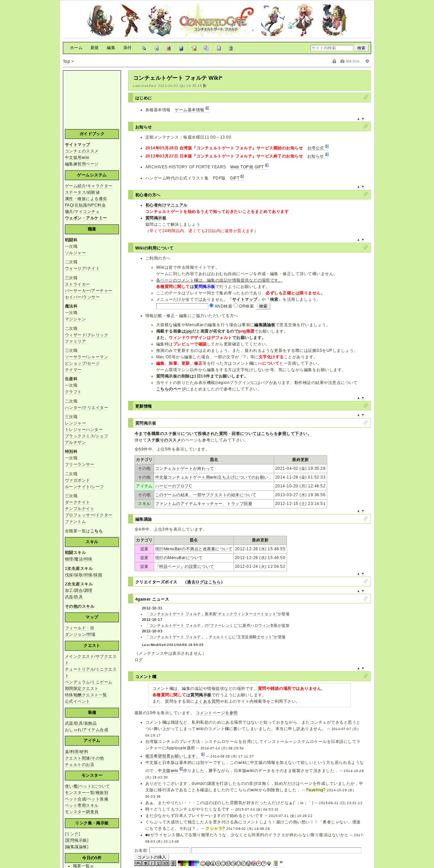
Task: Click anchor link icon on お知らせ heading
Action: click(x=365, y=126)
